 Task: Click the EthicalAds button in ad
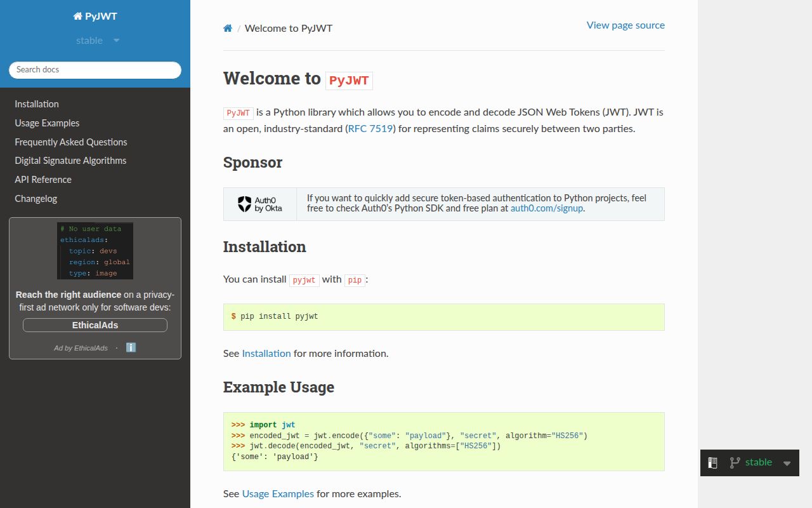coord(95,325)
